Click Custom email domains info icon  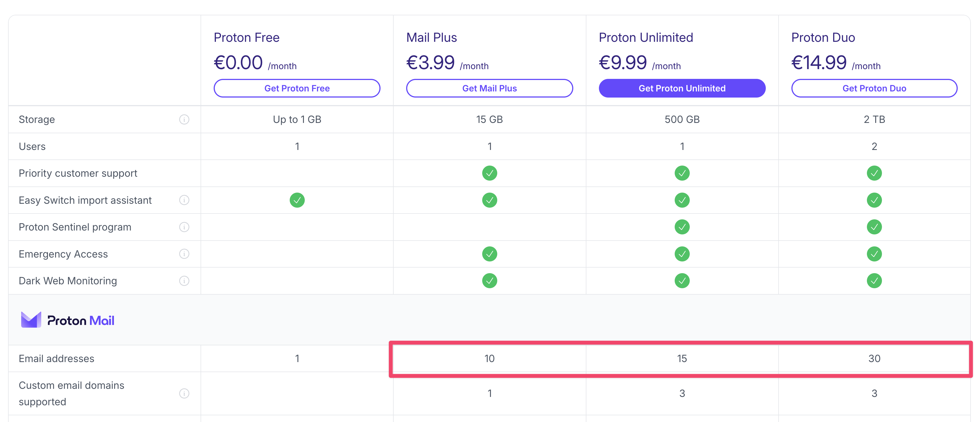click(184, 394)
